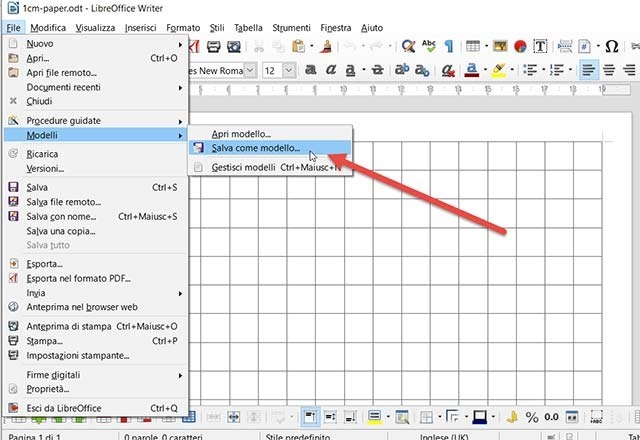Click the numbered list icon
Viewport: 640px width, 440px height.
pyautogui.click(x=556, y=70)
